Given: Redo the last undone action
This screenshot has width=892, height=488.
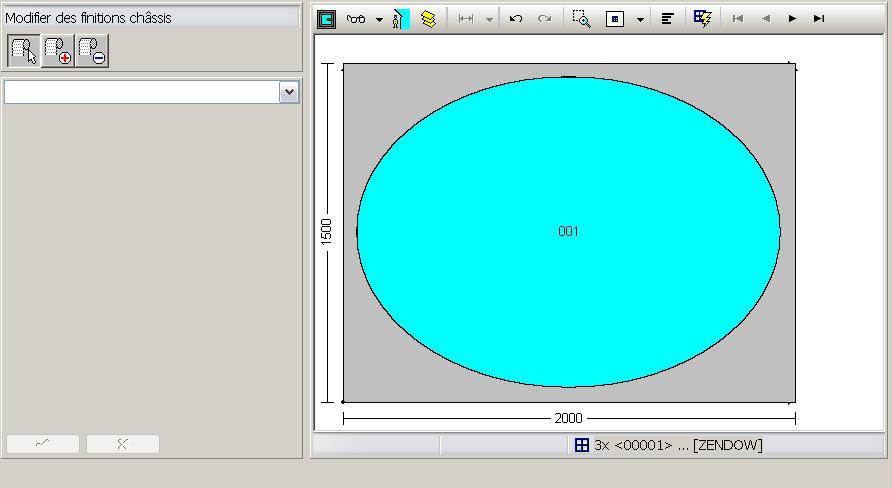Looking at the screenshot, I should click(544, 19).
